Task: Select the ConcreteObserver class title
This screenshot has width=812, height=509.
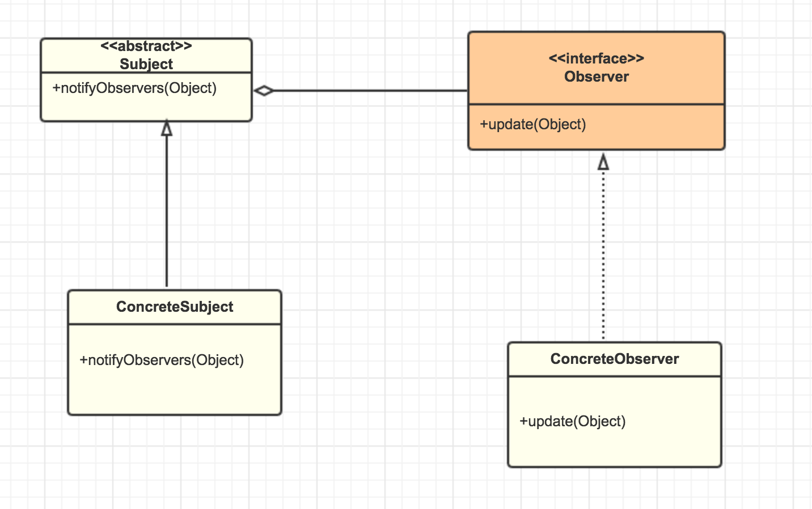Action: [615, 359]
